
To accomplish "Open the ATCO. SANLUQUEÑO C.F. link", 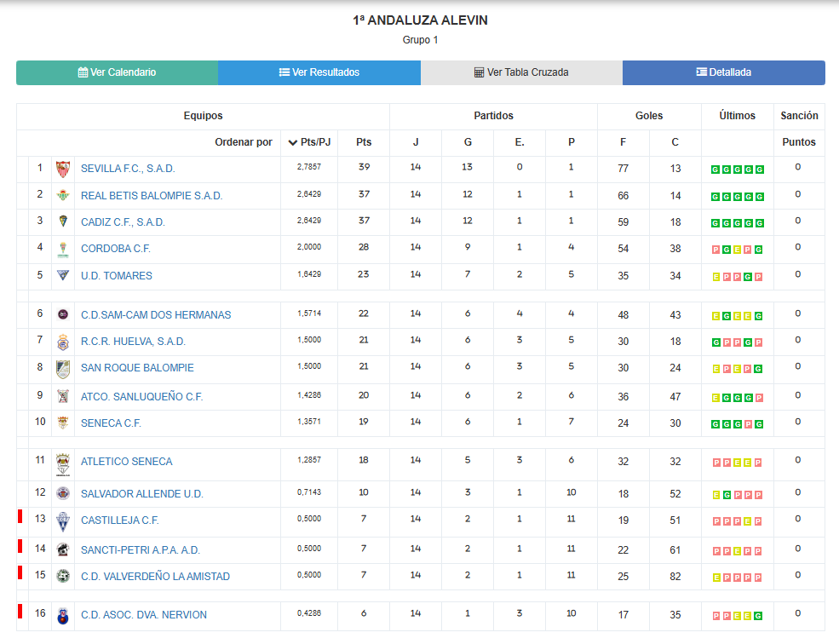I will tap(141, 397).
